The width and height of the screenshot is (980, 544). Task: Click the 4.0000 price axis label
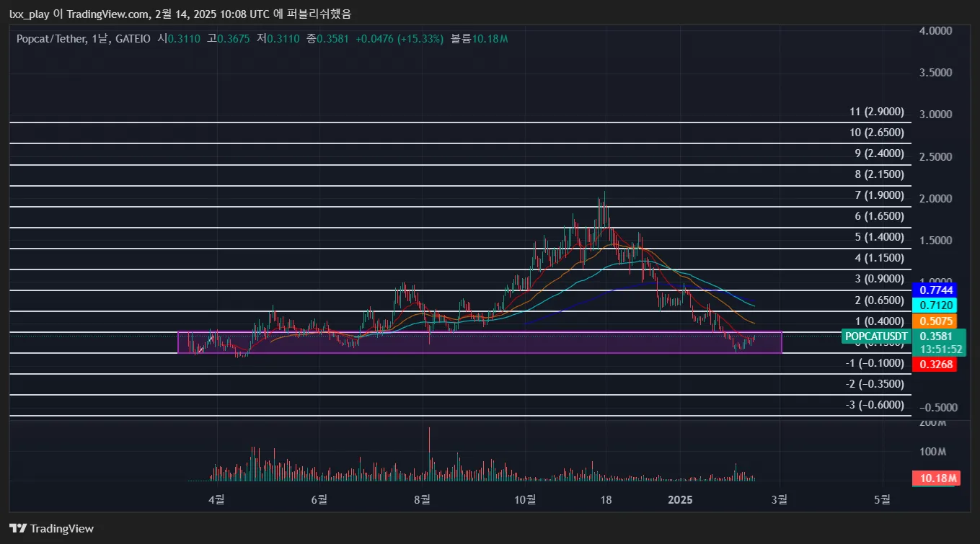tap(937, 31)
